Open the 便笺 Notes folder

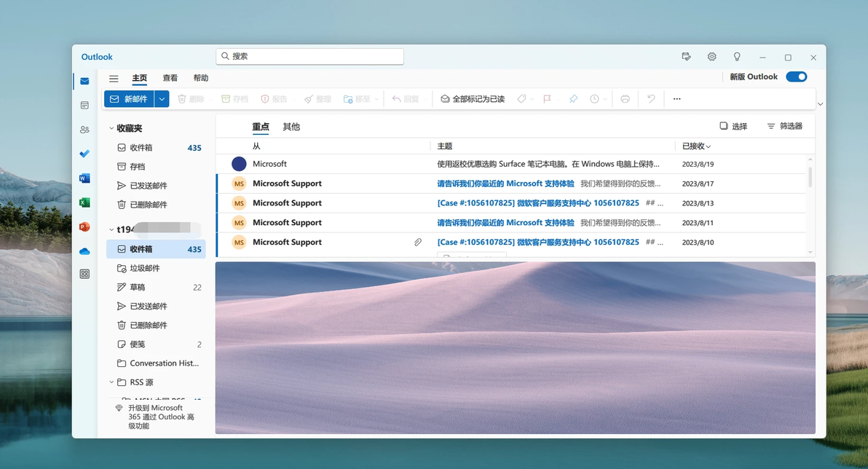(x=156, y=344)
